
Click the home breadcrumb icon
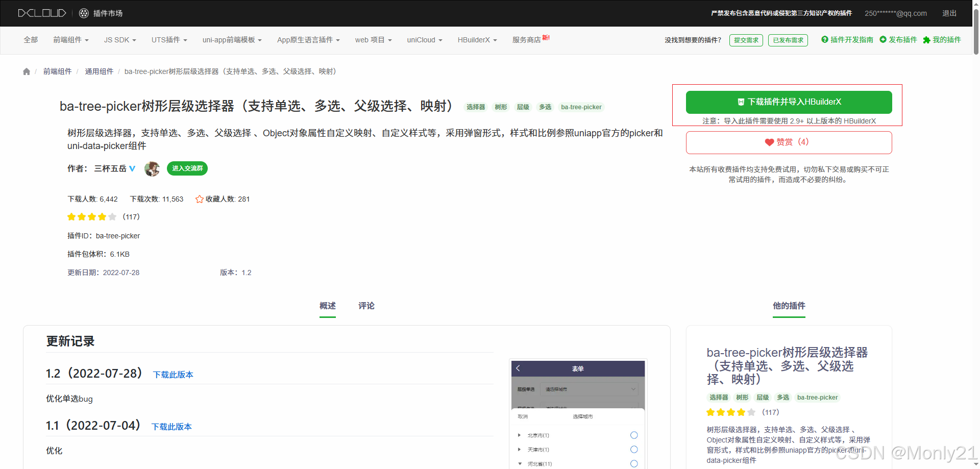coord(27,71)
